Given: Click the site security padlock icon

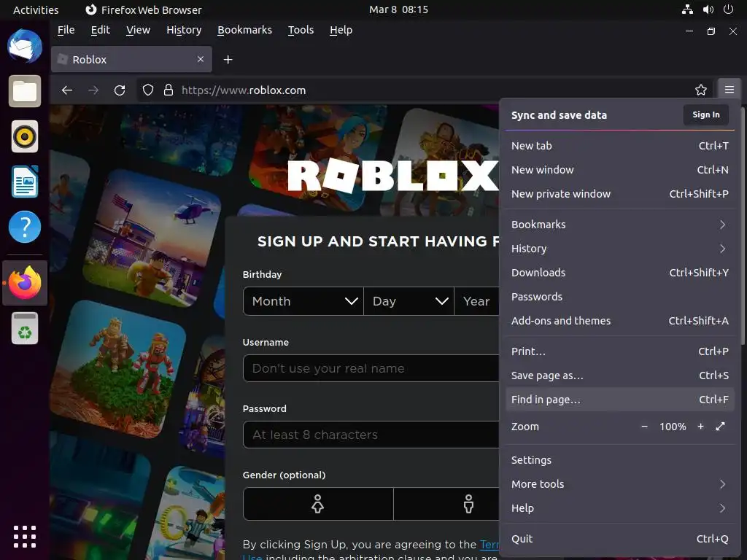Looking at the screenshot, I should pos(169,90).
